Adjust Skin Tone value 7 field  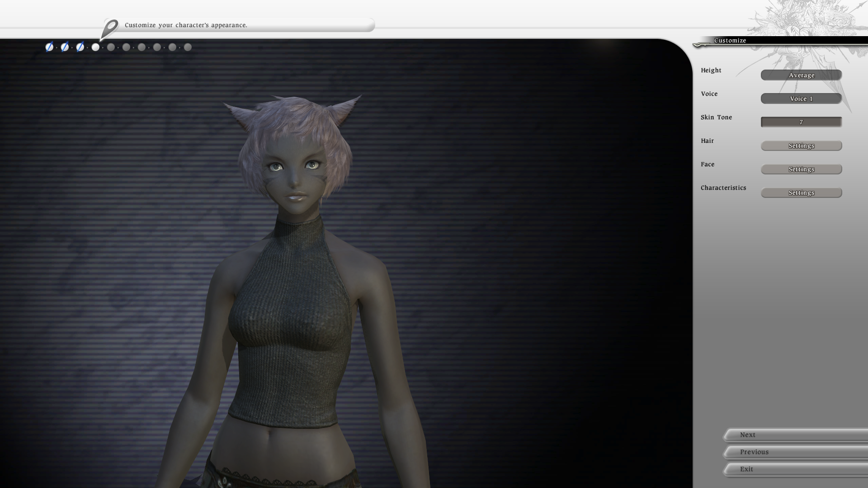tap(801, 122)
